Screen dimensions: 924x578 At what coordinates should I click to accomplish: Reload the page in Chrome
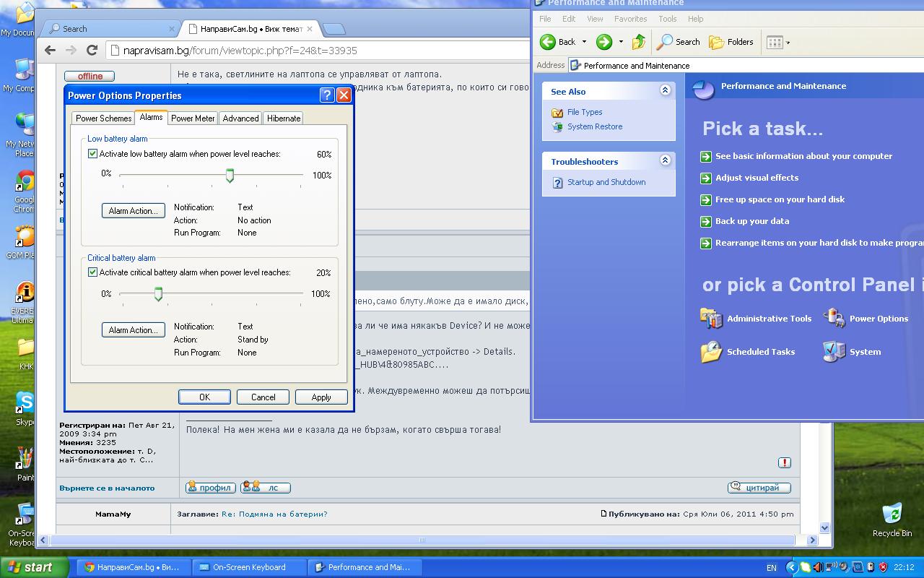92,50
